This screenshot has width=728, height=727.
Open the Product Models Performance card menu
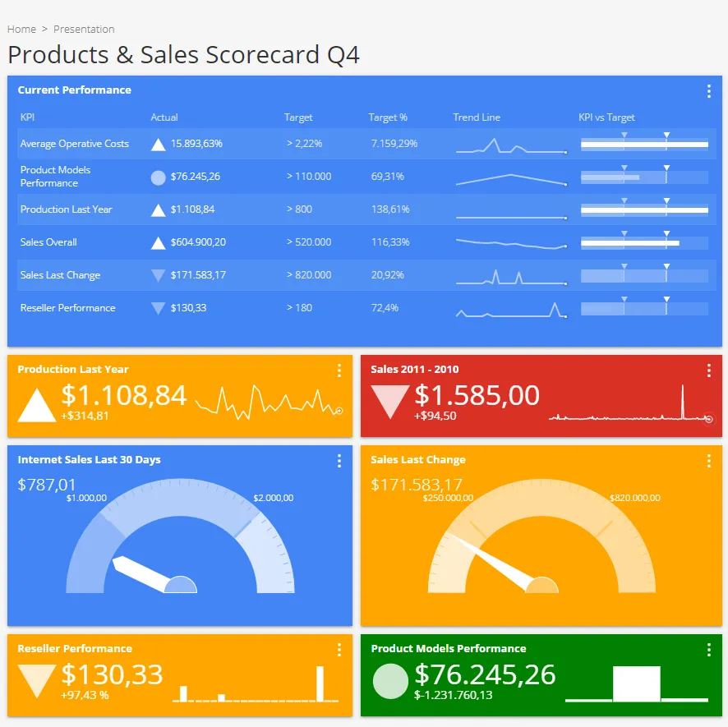(x=708, y=650)
